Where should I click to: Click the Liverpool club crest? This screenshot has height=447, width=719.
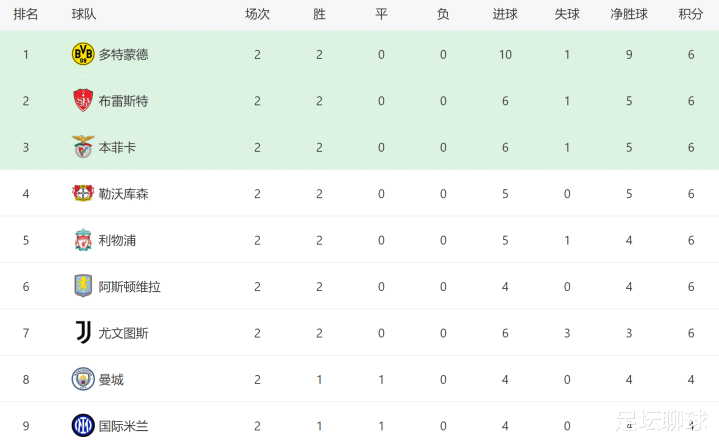pyautogui.click(x=83, y=240)
